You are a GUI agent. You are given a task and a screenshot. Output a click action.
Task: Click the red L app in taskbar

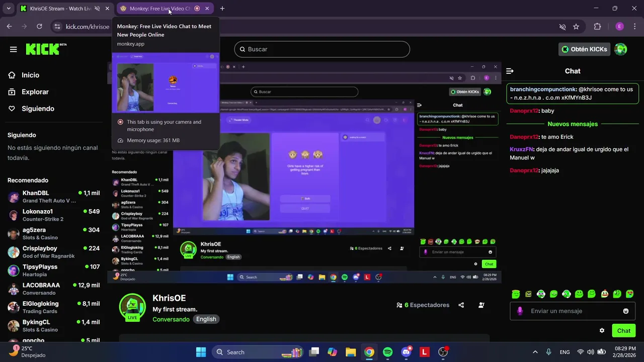(425, 352)
